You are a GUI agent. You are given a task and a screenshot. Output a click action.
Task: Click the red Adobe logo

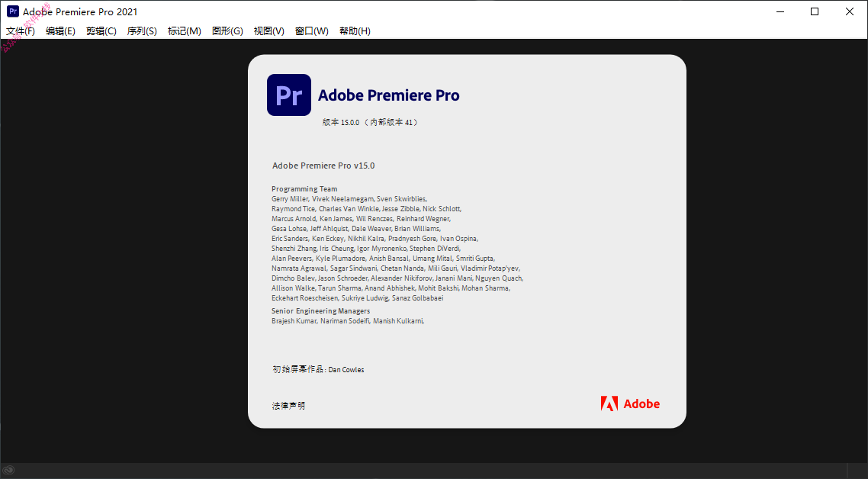pos(631,403)
